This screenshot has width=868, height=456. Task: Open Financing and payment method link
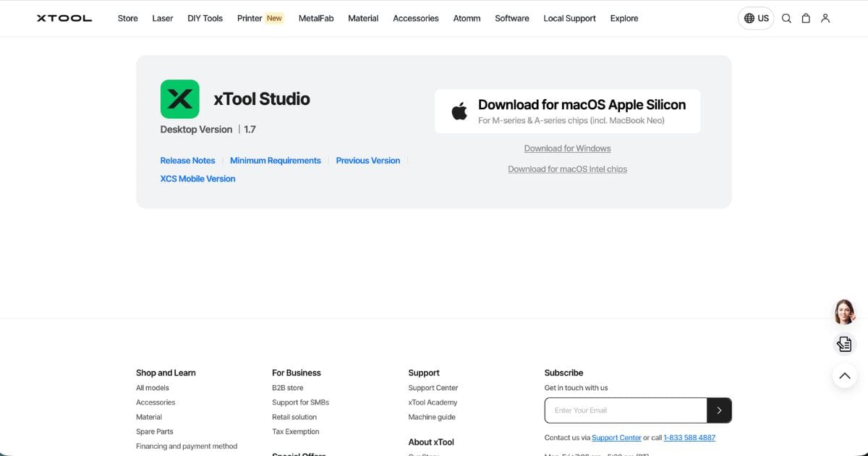click(187, 446)
